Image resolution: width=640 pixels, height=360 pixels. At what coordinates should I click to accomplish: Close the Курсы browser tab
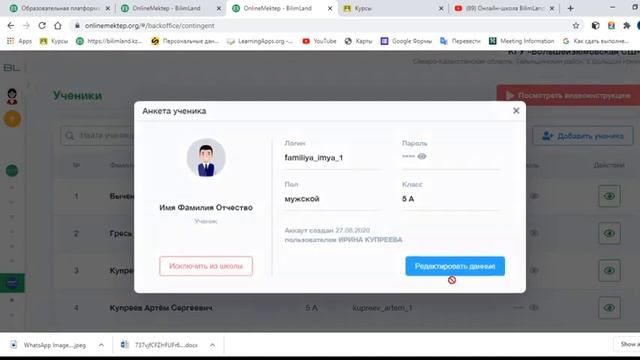tap(441, 8)
